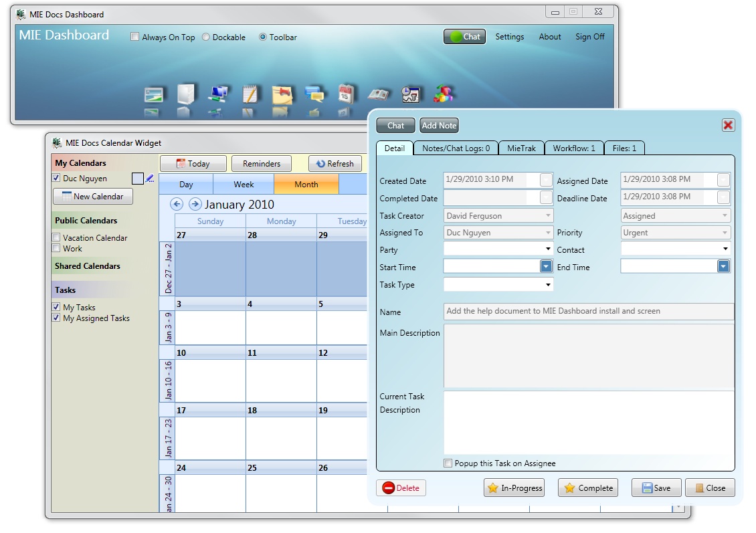The image size is (756, 533).
Task: Click the task Name input field
Action: coord(589,312)
